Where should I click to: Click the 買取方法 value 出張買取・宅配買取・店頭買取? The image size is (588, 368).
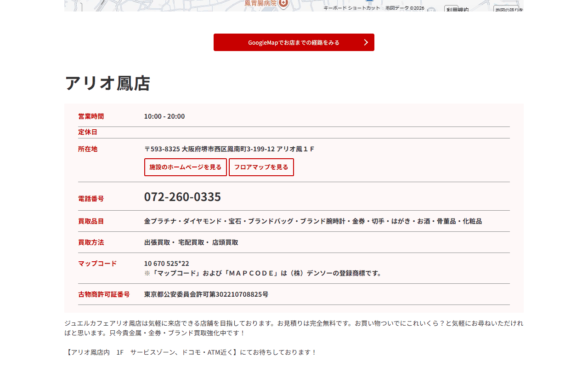(x=191, y=242)
